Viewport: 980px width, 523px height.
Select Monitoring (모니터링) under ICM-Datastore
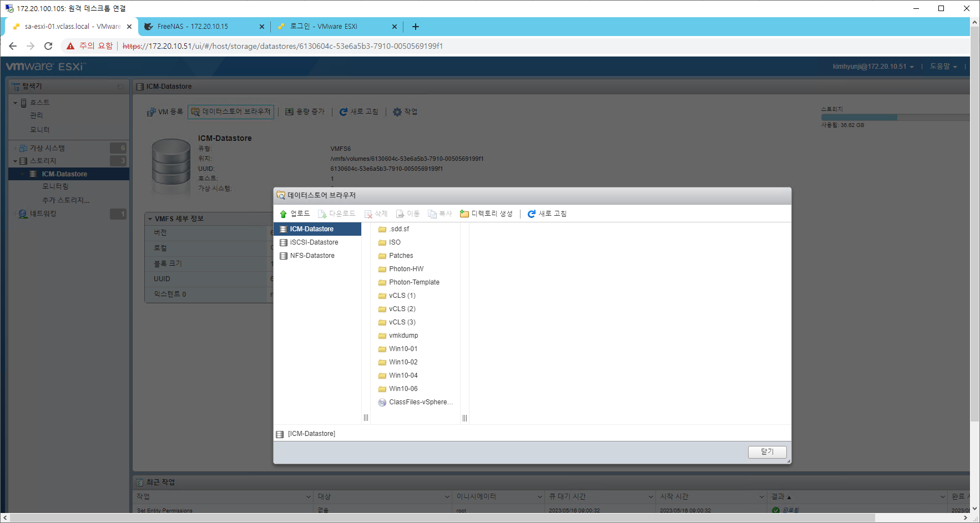click(55, 186)
